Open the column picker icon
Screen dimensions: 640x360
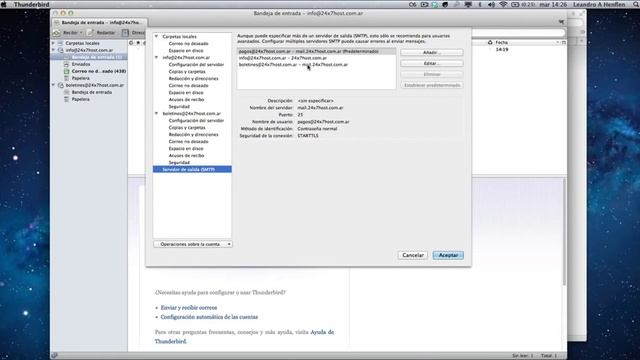pos(564,42)
